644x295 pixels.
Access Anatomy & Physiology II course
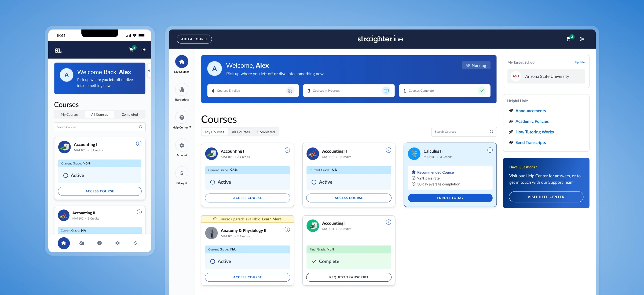247,277
